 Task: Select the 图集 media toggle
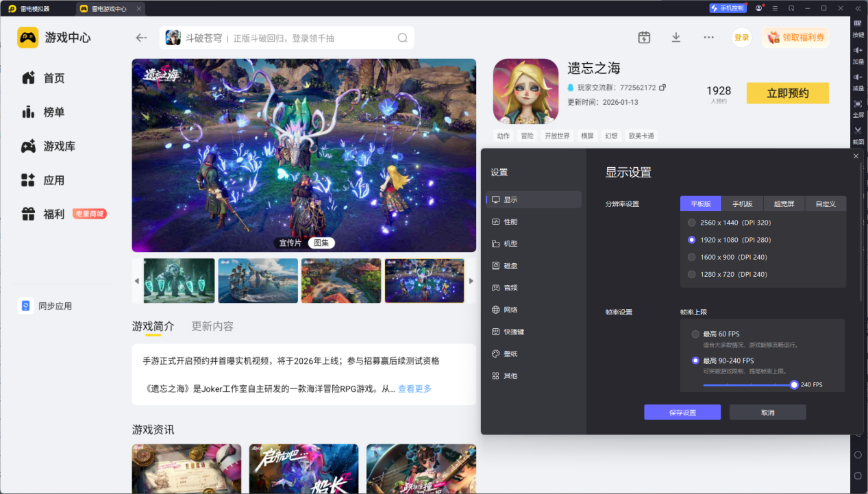pyautogui.click(x=321, y=243)
